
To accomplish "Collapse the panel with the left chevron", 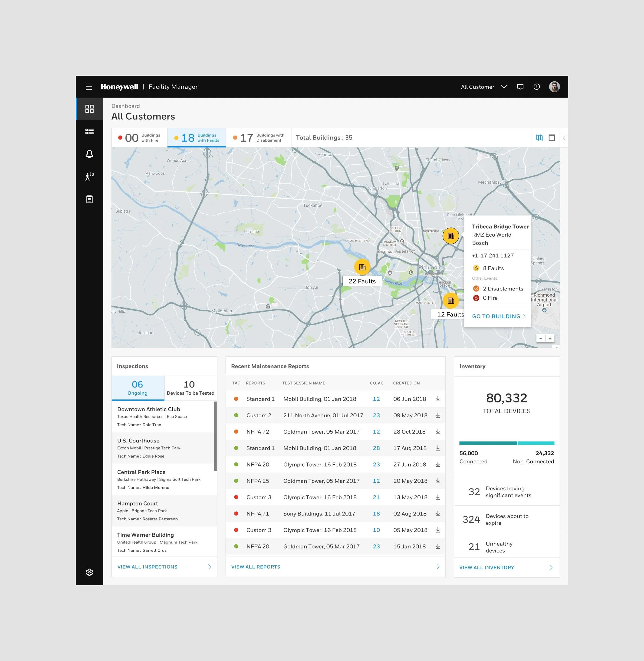I will (x=564, y=138).
